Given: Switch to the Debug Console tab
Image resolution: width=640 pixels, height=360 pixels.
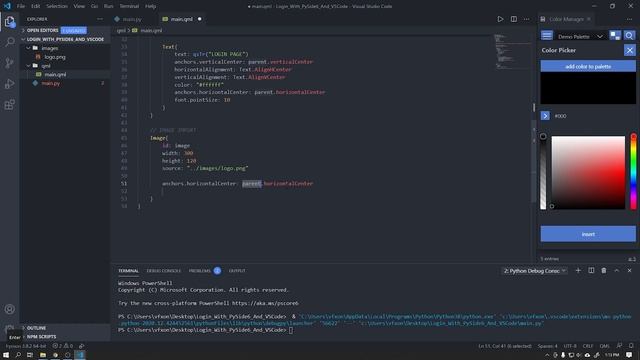Looking at the screenshot, I should click(x=163, y=271).
